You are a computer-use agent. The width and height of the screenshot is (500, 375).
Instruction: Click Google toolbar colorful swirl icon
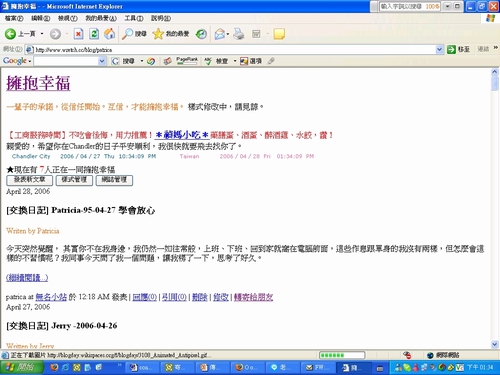click(x=151, y=61)
